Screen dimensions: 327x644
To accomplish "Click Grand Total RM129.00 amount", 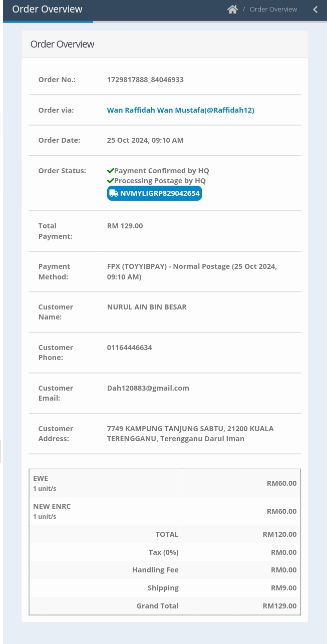I will tap(279, 606).
